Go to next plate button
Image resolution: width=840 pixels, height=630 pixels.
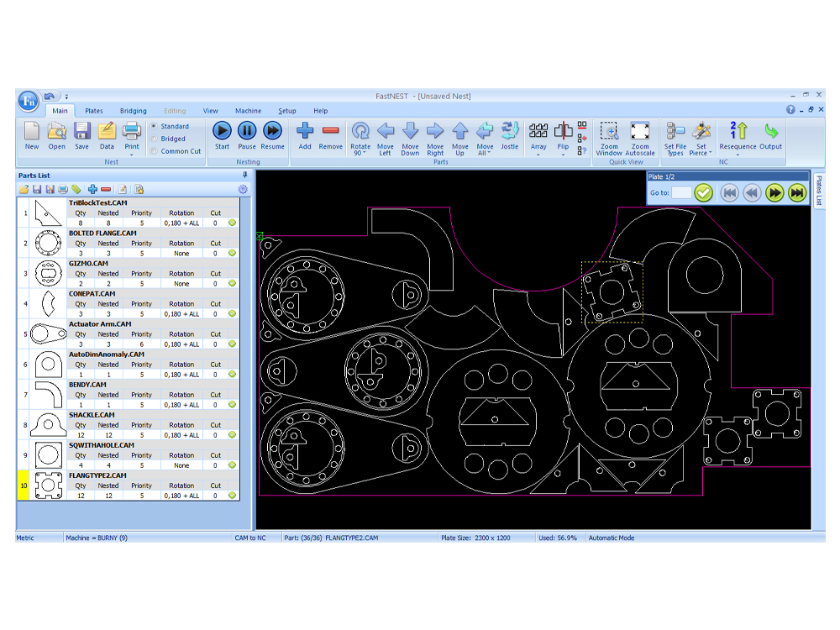[774, 193]
